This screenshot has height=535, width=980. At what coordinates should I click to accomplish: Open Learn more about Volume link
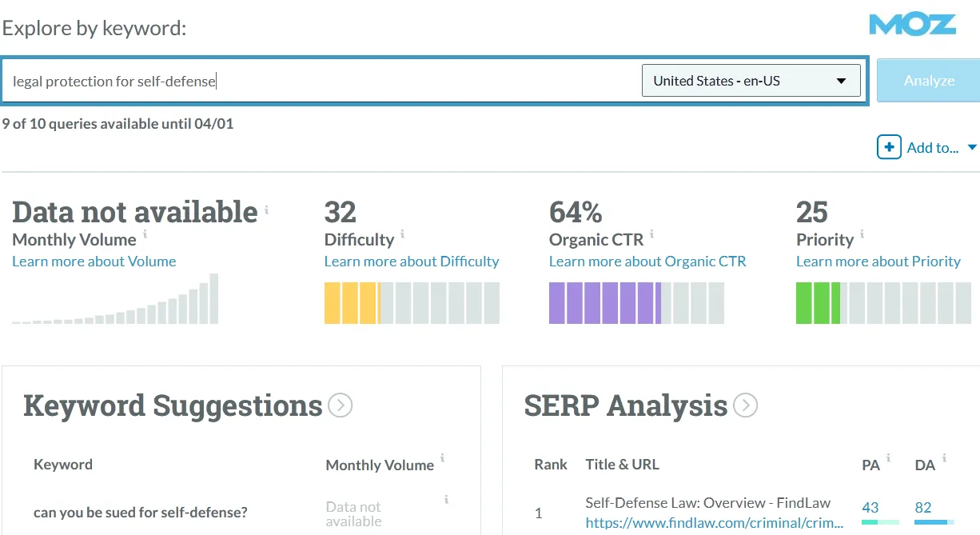coord(94,262)
